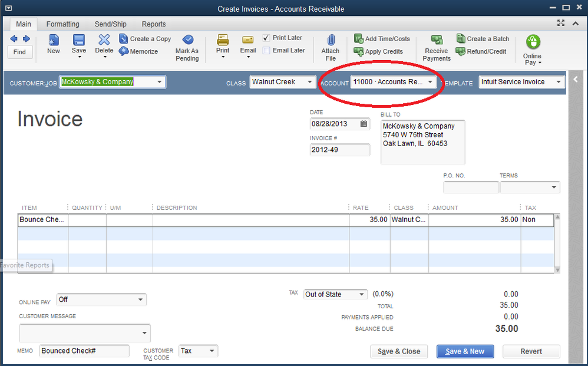Click the Invoice # field 2012-49
Viewport: 588px width, 366px height.
coord(340,150)
